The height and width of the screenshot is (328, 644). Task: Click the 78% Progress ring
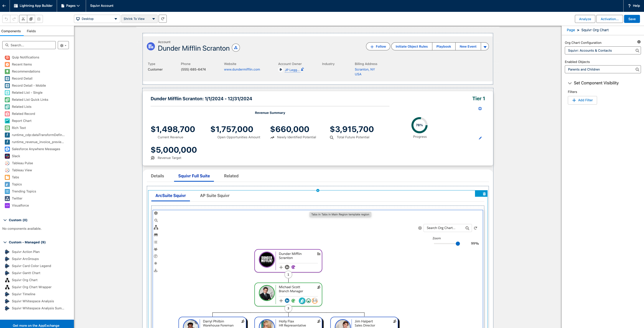click(x=419, y=125)
